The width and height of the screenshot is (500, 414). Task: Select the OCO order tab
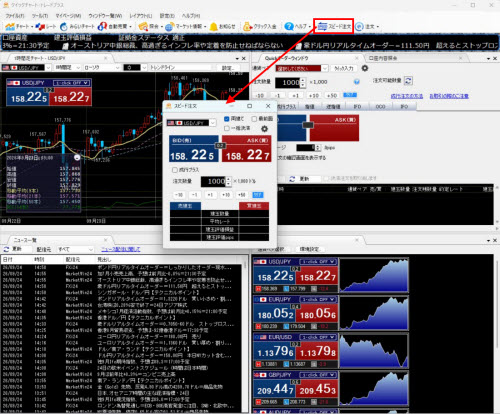(x=380, y=107)
